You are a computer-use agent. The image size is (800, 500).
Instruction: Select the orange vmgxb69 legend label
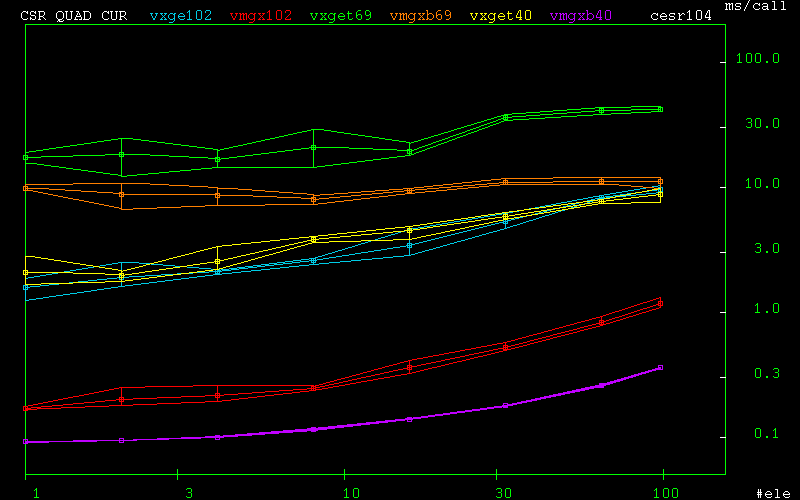(x=421, y=15)
